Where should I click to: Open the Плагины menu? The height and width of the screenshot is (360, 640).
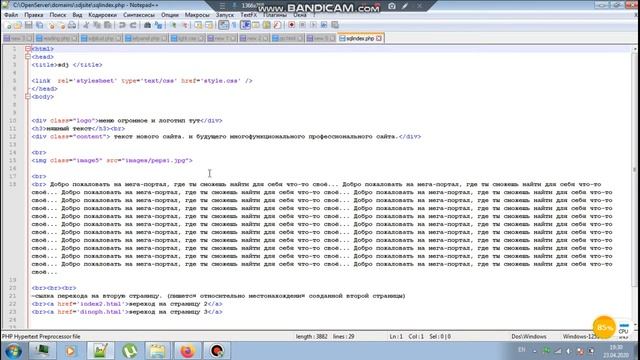(x=275, y=15)
